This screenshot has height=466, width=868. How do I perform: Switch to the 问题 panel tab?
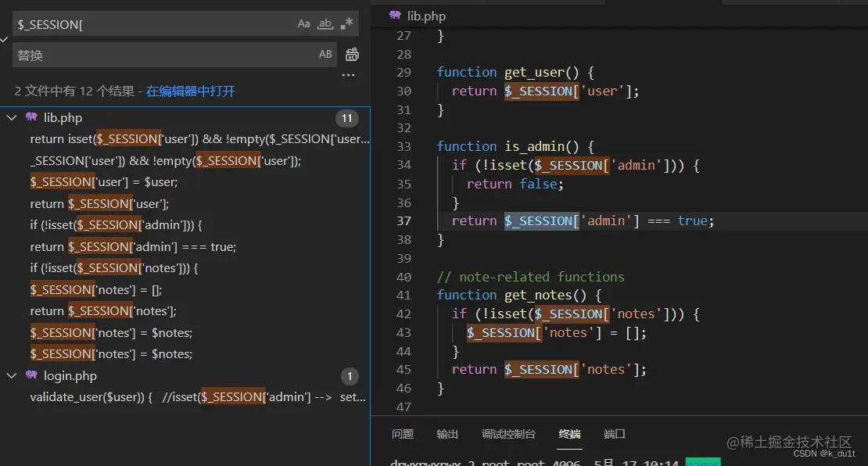(x=403, y=434)
